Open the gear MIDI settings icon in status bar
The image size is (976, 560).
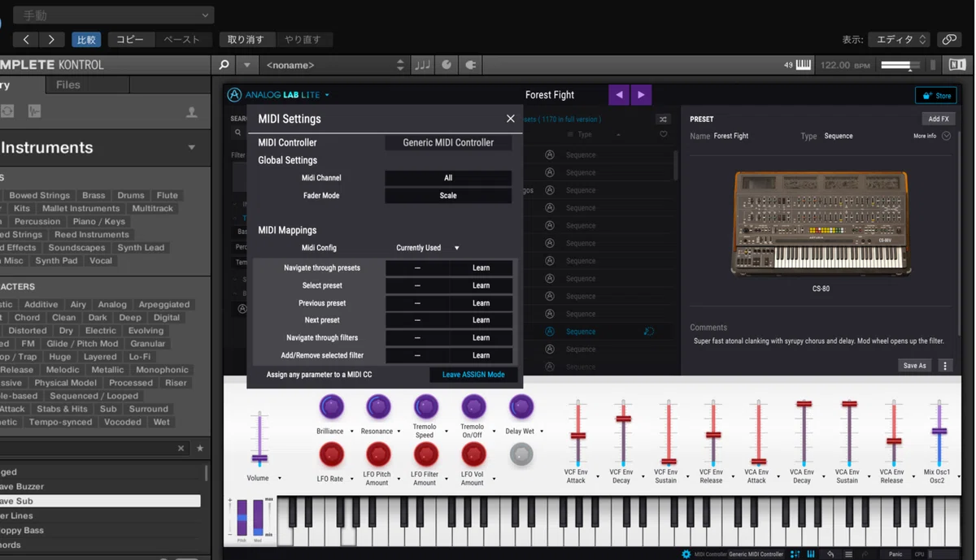click(686, 554)
